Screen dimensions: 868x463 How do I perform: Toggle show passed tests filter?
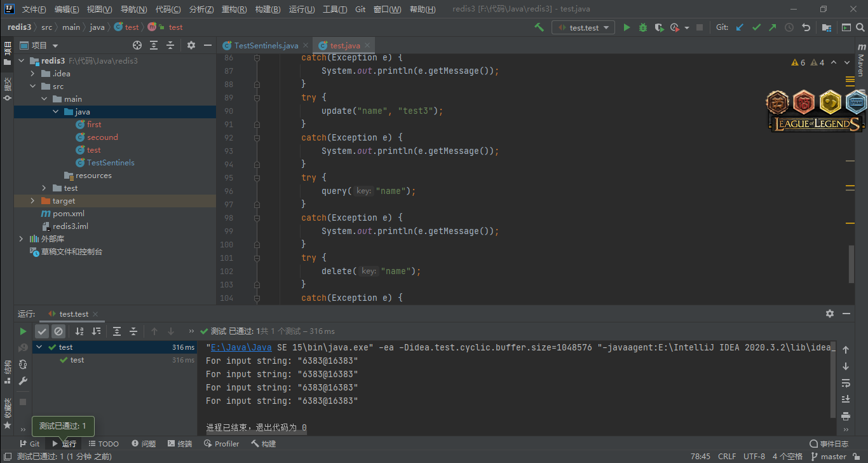(42, 331)
